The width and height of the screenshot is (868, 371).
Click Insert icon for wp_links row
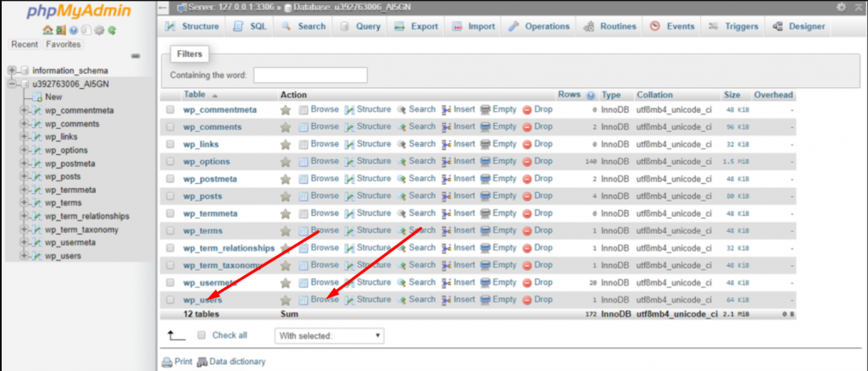point(446,144)
